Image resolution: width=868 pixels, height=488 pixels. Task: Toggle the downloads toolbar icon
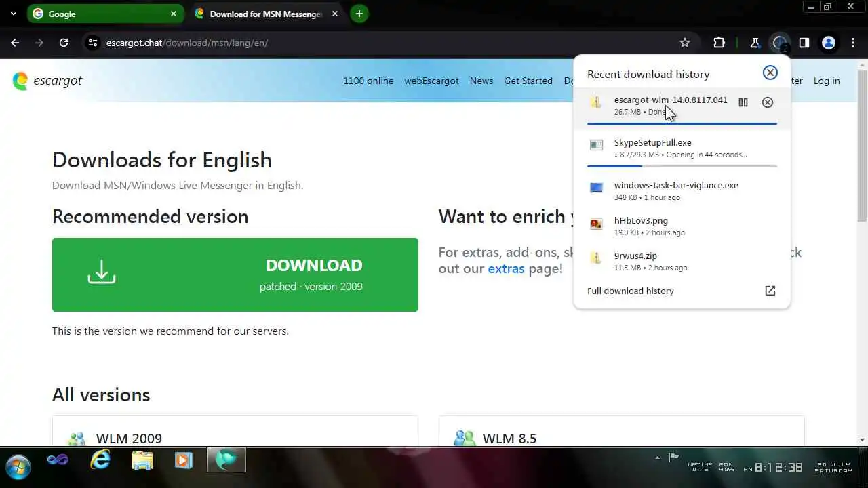[x=780, y=43]
